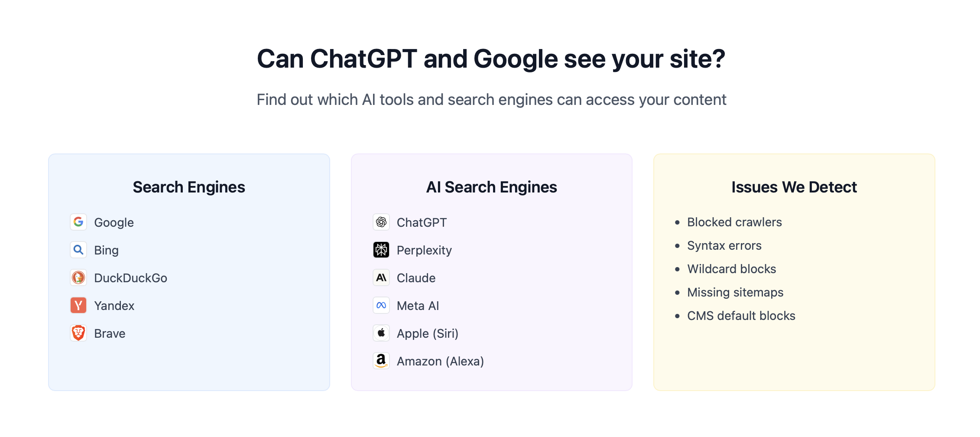Select the Amazon (Alexa) label
The width and height of the screenshot is (980, 437).
tap(440, 361)
